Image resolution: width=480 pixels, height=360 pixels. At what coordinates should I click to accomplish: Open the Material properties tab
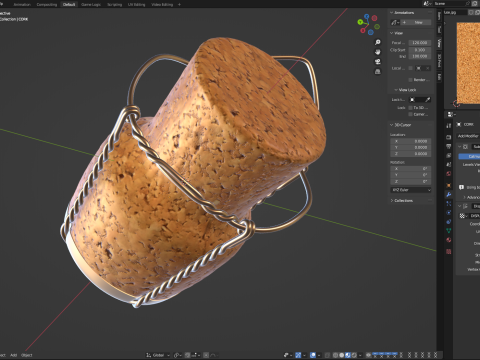point(449,240)
